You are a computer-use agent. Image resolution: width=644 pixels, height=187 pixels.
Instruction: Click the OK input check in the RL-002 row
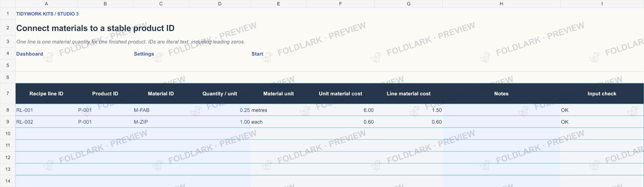pos(602,122)
